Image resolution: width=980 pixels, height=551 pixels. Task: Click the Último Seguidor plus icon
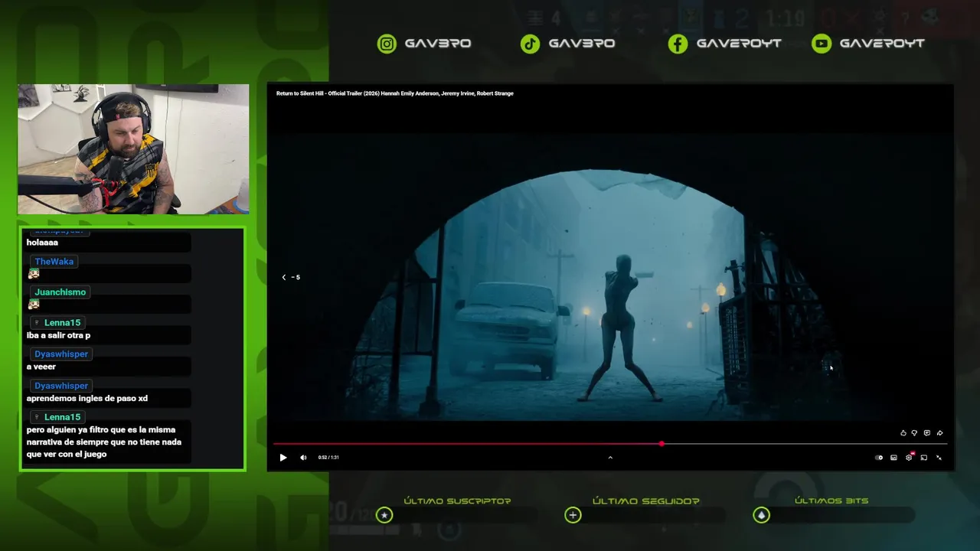click(573, 515)
